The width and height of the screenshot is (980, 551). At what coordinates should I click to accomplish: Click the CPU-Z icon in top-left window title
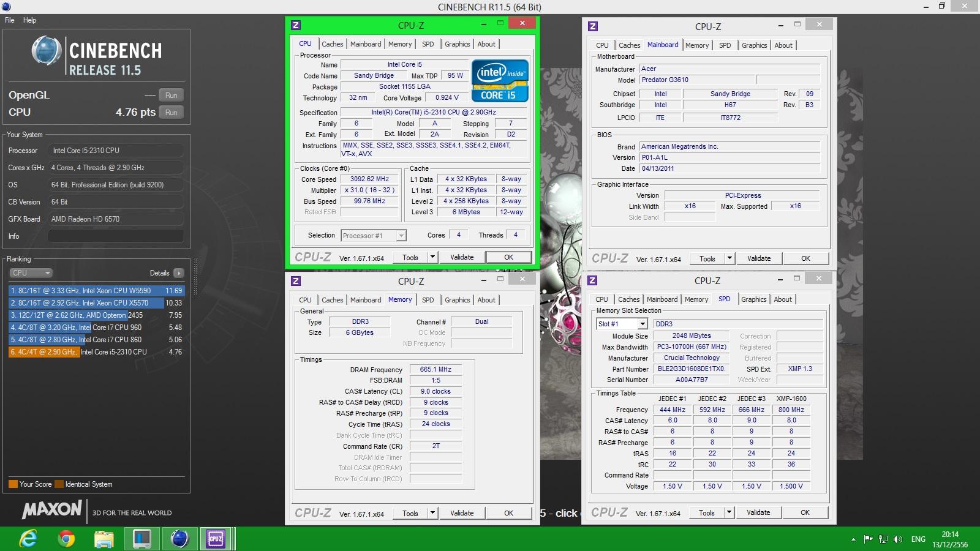tap(296, 25)
